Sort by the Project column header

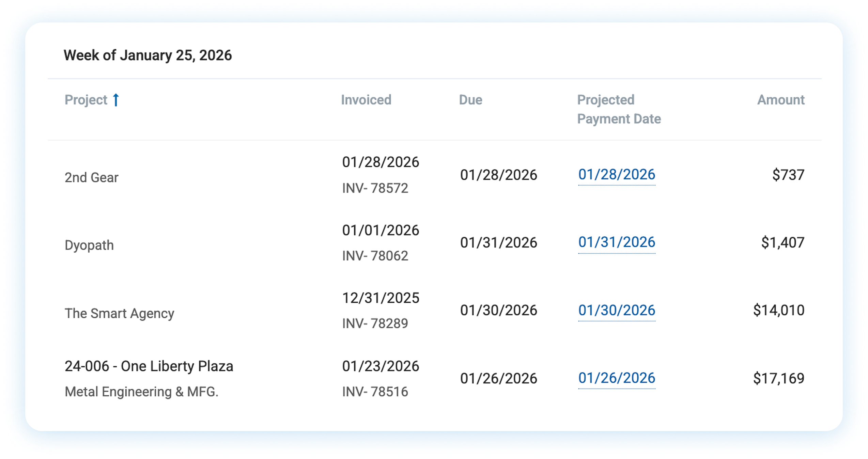[86, 100]
